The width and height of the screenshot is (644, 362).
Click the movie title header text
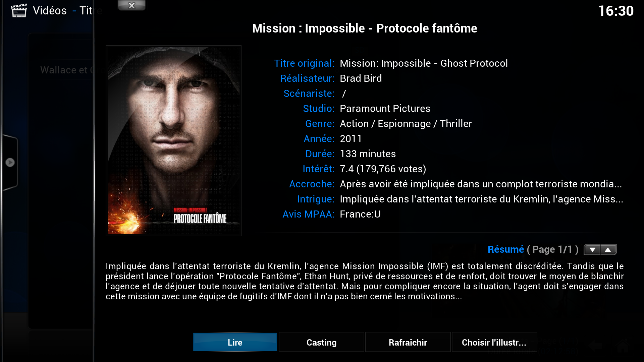365,28
